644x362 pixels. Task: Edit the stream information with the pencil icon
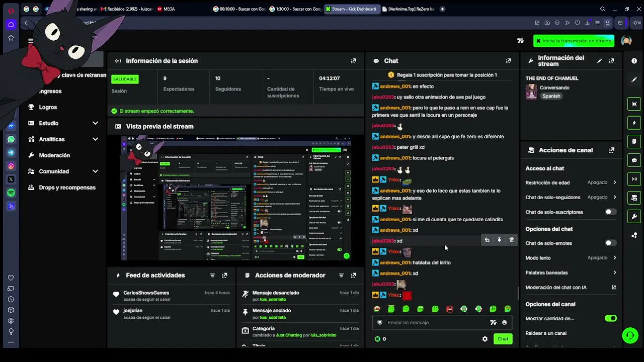pos(599,61)
